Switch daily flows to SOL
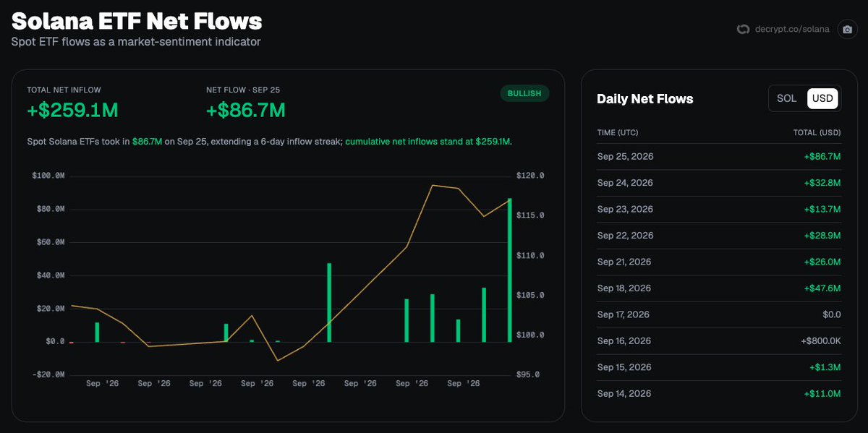The width and height of the screenshot is (868, 433). pos(786,98)
